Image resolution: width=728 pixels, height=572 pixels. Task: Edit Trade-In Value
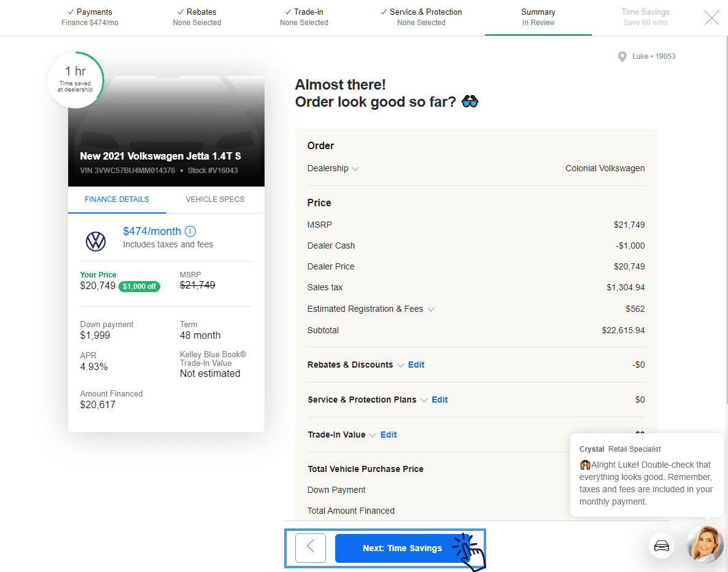tap(388, 435)
